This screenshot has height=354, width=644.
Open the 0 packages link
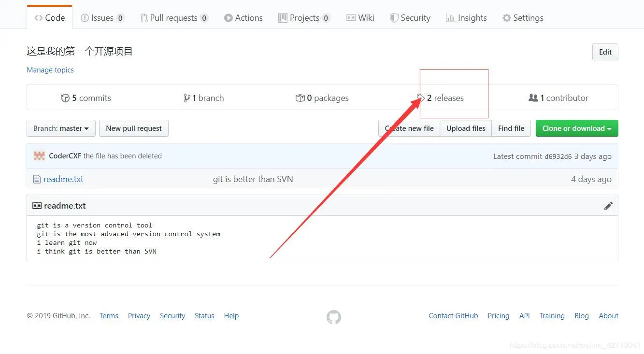tap(322, 98)
